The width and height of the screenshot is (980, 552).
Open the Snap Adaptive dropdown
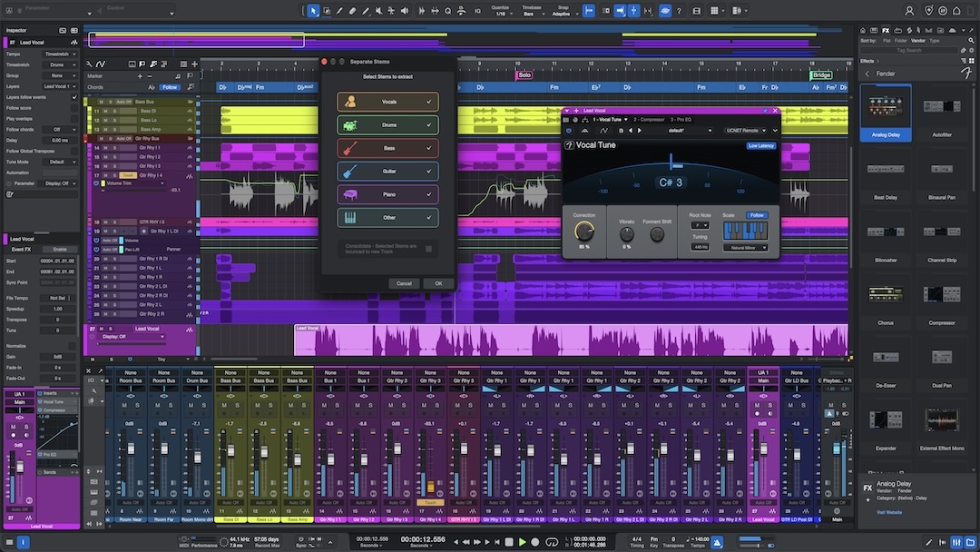pos(563,11)
